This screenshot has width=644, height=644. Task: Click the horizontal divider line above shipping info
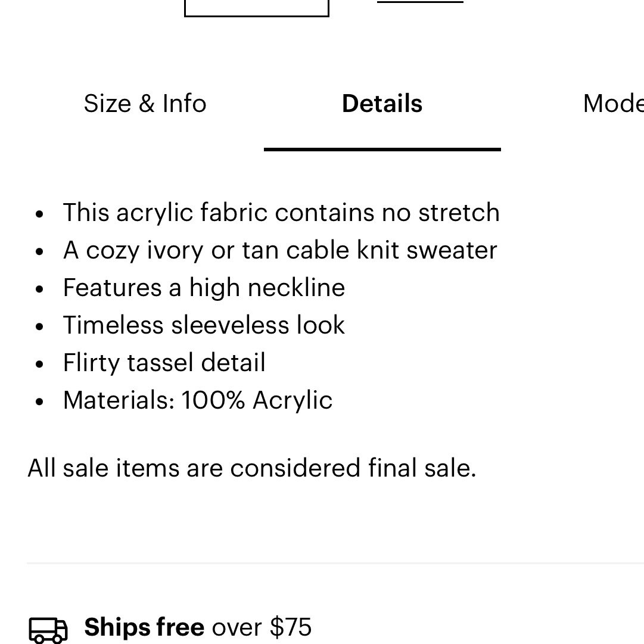[335, 563]
